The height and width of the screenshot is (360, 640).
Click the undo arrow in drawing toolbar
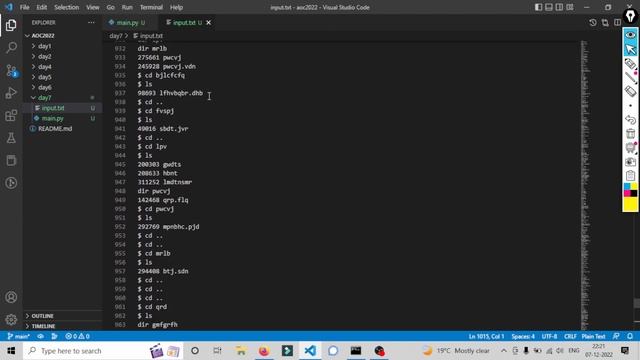click(630, 120)
